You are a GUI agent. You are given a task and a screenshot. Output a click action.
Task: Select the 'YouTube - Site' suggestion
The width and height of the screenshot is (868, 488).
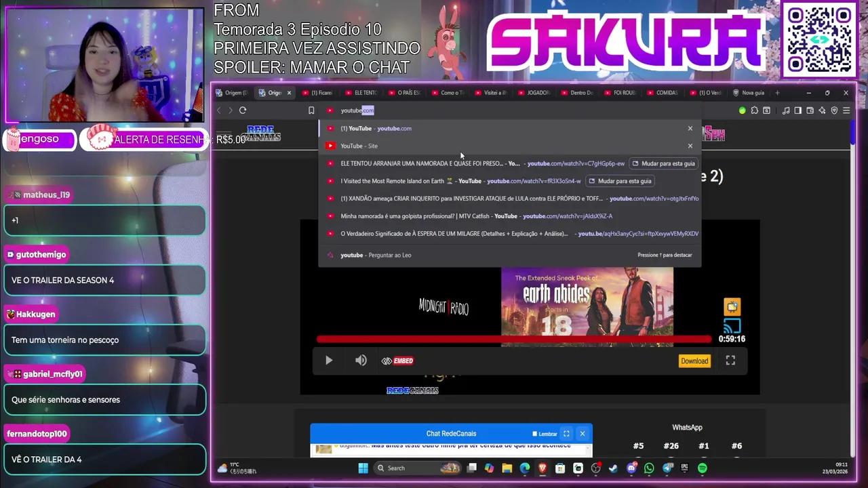[x=510, y=146]
